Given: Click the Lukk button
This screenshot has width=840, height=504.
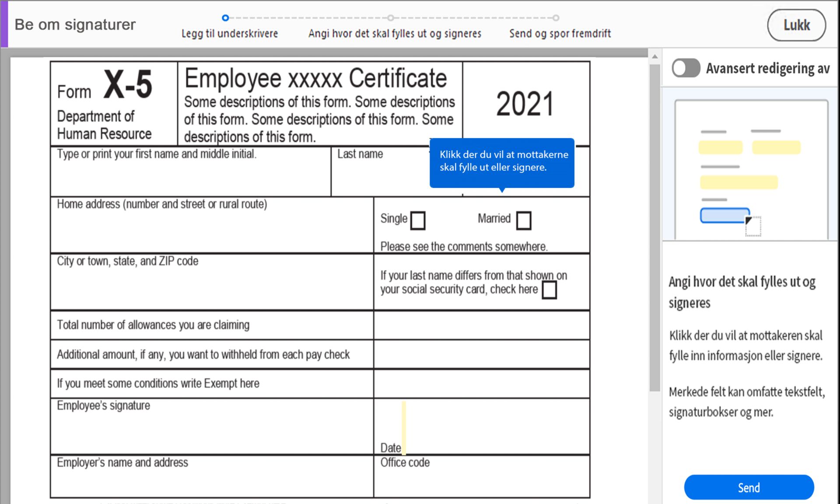Looking at the screenshot, I should [x=796, y=25].
